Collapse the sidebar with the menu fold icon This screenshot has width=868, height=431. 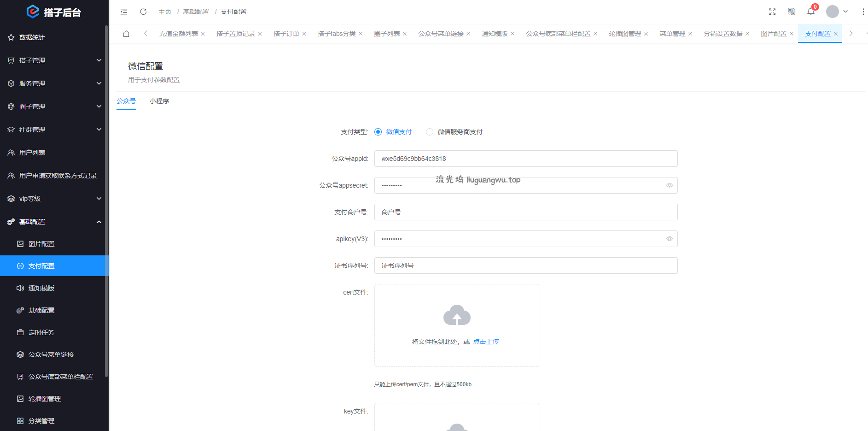tap(124, 12)
